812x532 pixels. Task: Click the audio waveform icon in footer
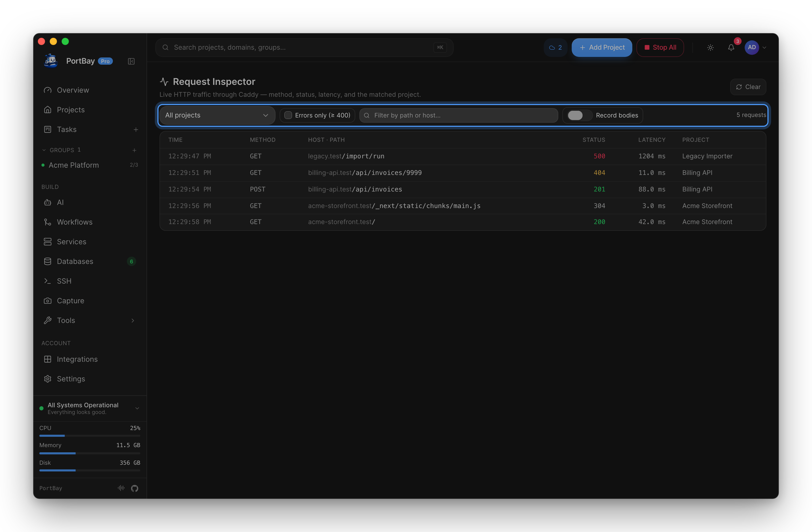point(121,488)
